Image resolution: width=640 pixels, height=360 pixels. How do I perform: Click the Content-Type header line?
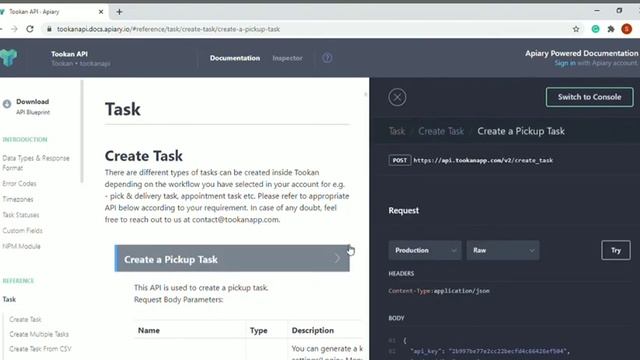pyautogui.click(x=439, y=291)
